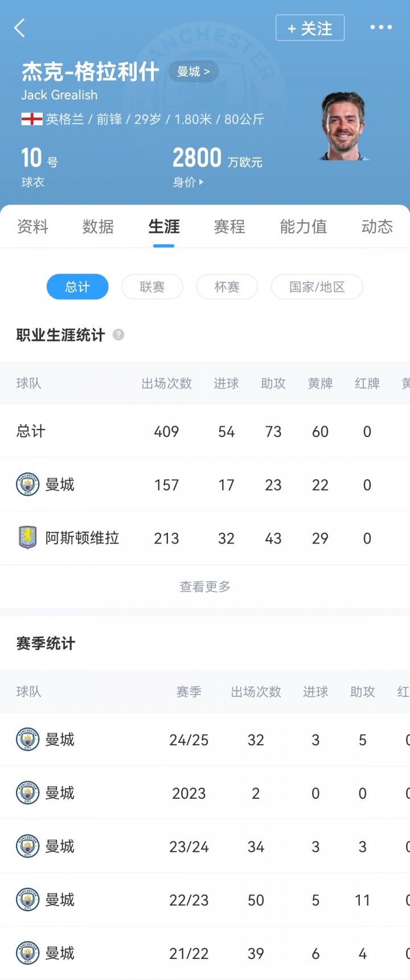Viewport: 410px width, 980px height.
Task: Click the career statistics help question icon
Action: pyautogui.click(x=118, y=335)
